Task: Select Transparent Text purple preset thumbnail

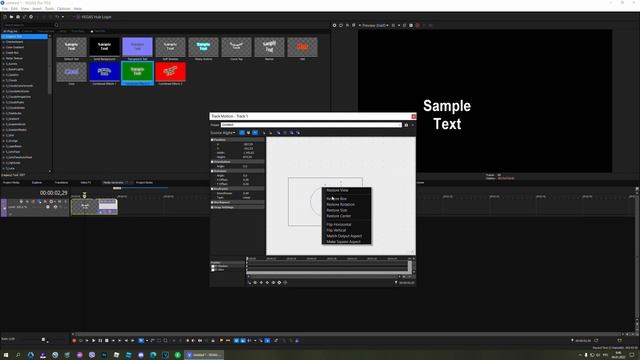Action: 138,47
